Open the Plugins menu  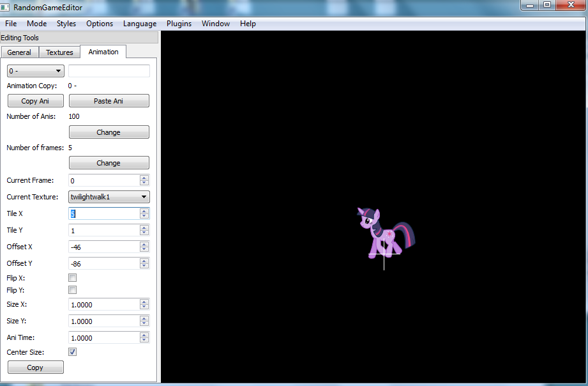click(x=179, y=23)
